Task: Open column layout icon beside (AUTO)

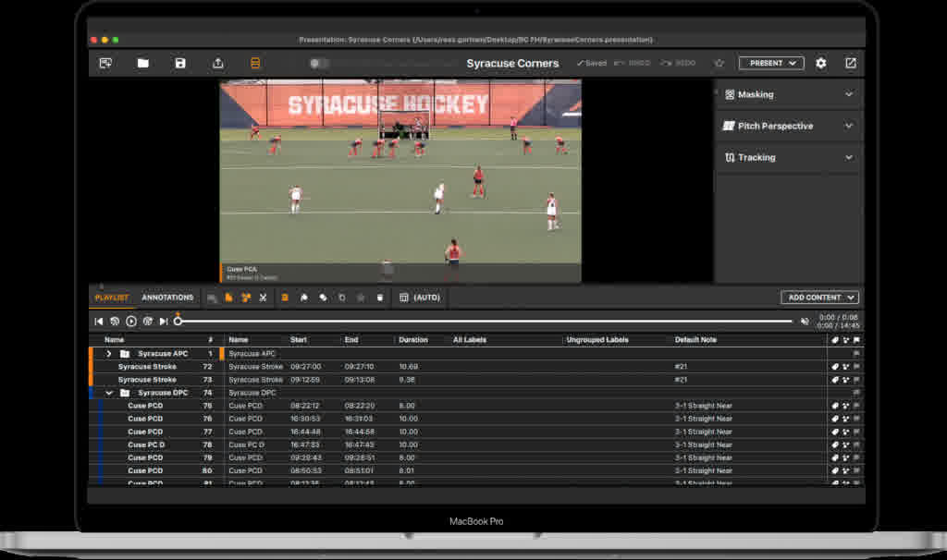Action: [404, 298]
